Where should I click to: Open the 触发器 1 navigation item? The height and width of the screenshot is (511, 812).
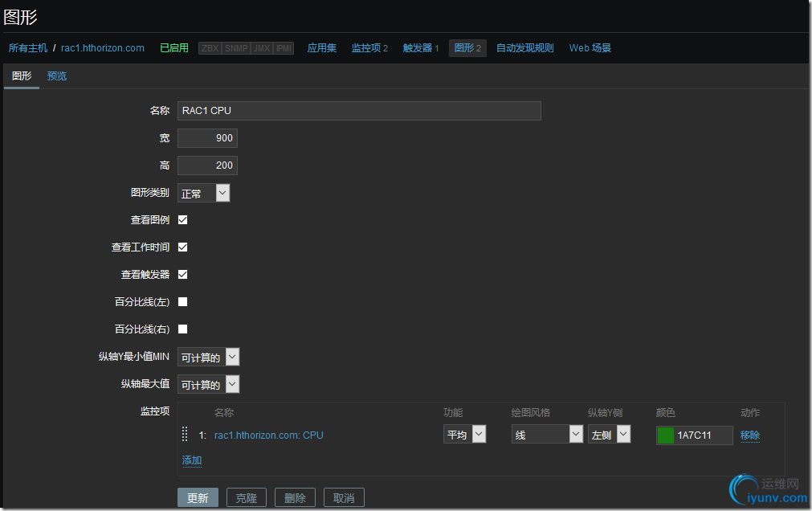(x=421, y=48)
